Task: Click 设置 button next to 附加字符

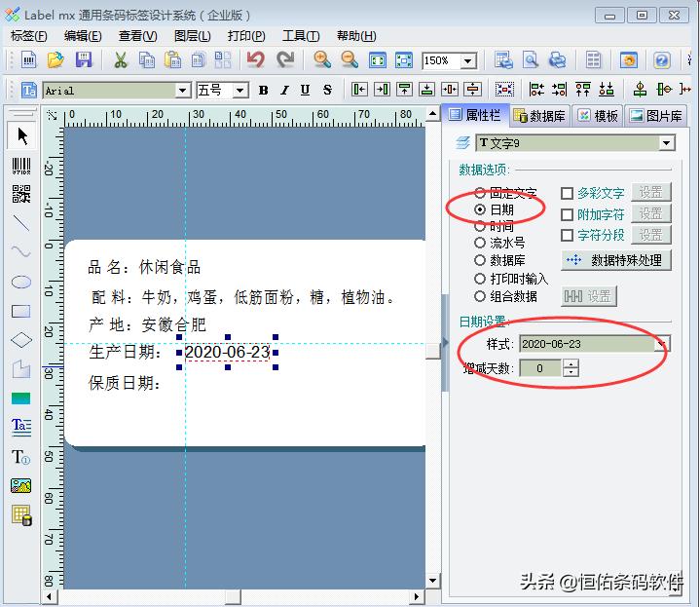Action: click(x=651, y=214)
